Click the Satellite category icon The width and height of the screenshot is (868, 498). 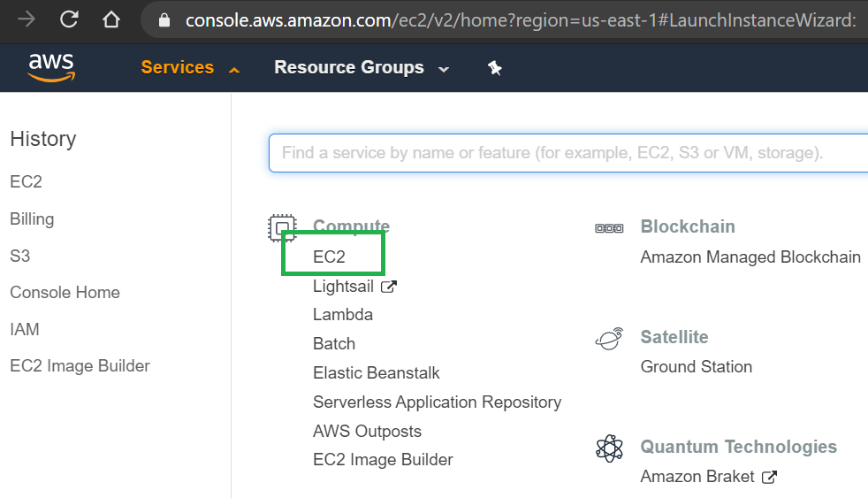609,338
